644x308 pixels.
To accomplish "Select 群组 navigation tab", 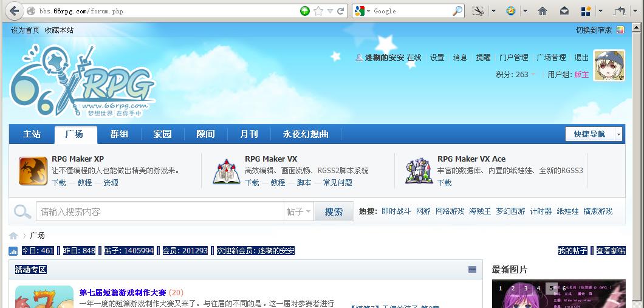I will coord(119,134).
